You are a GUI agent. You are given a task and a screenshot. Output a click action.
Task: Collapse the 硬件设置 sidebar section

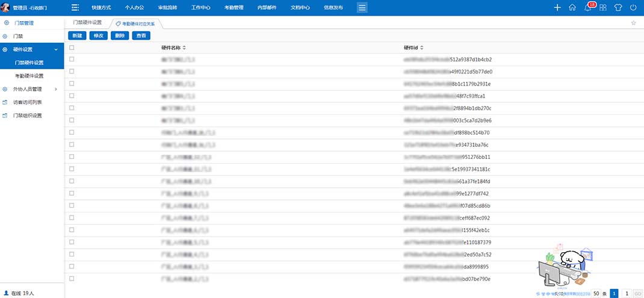pyautogui.click(x=56, y=49)
